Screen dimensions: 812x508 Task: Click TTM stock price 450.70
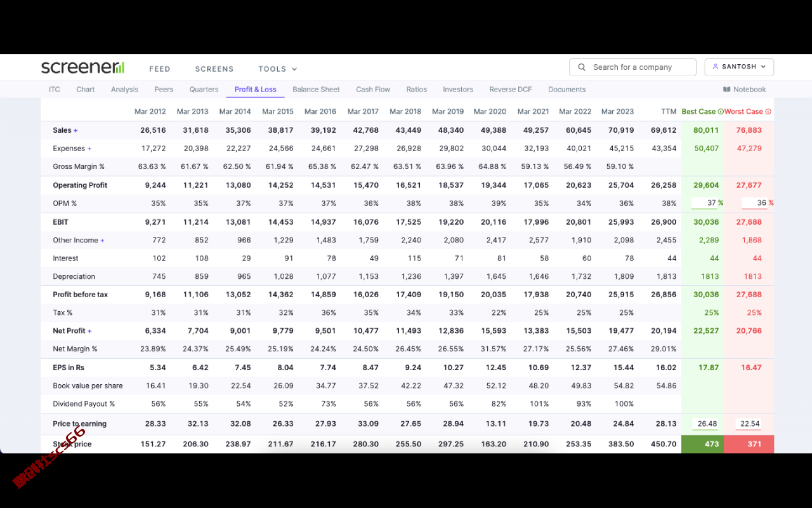[x=664, y=444]
